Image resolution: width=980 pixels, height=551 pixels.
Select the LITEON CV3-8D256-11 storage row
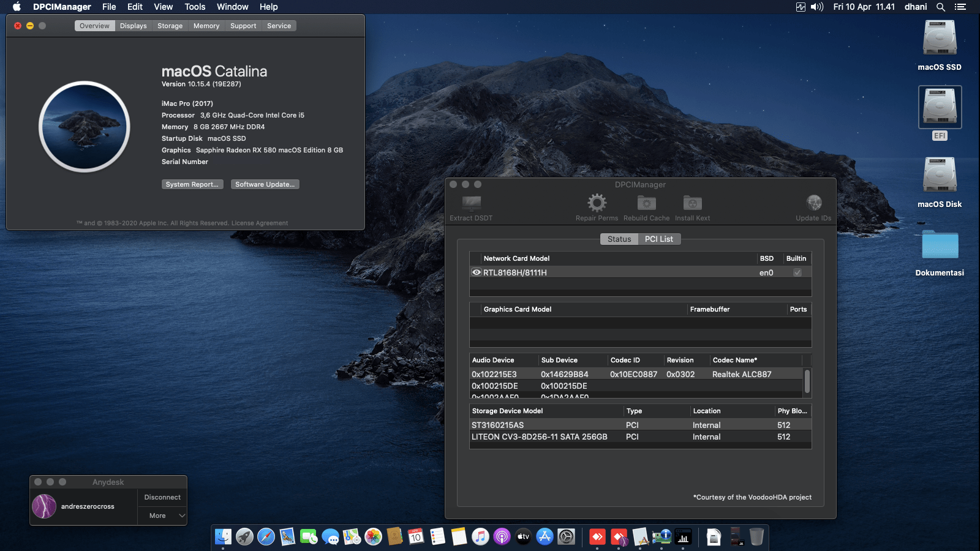tap(640, 437)
